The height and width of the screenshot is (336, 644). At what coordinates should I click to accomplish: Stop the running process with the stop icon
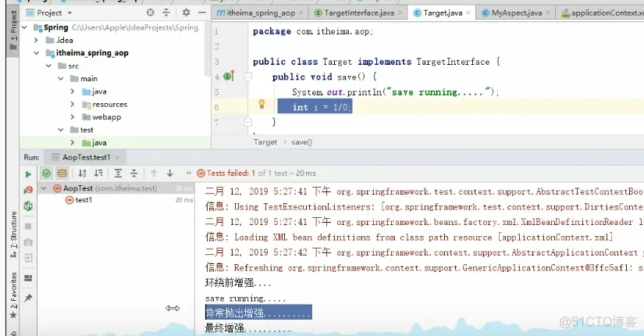point(28,226)
